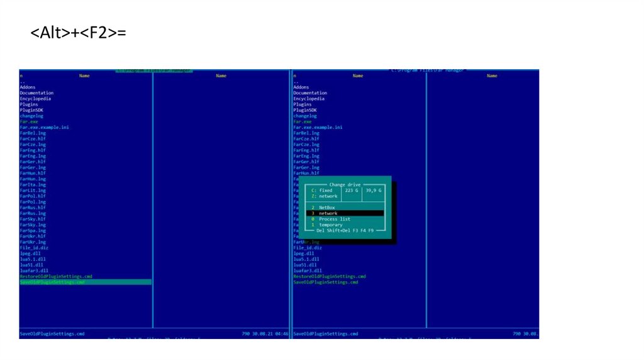Click changelog file in the left panel
This screenshot has height=361, width=644.
point(31,116)
